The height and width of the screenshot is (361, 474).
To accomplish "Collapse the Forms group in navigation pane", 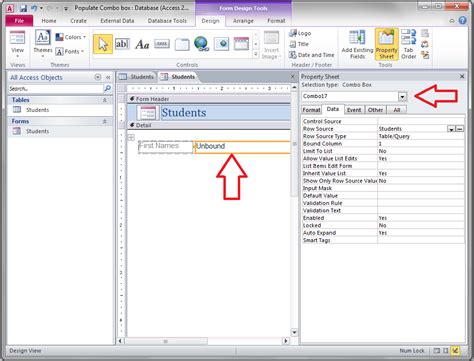I will [105, 121].
